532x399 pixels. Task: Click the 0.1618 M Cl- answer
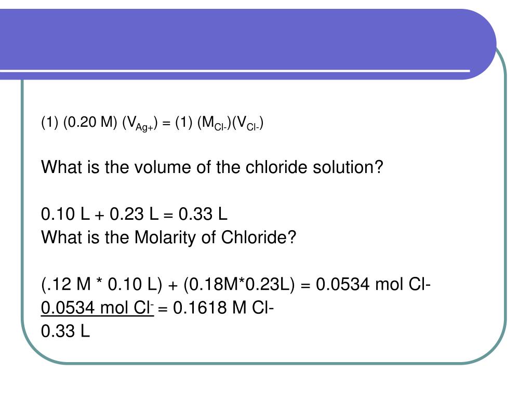[223, 308]
